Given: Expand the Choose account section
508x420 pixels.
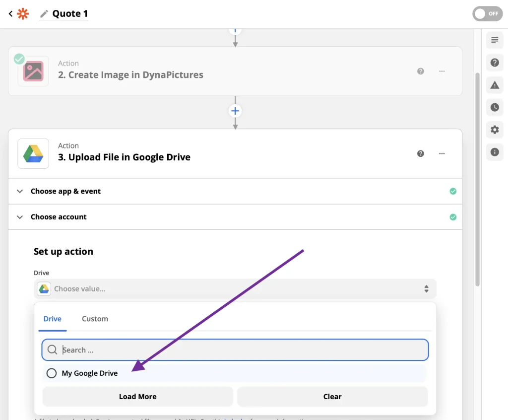Looking at the screenshot, I should (x=235, y=217).
